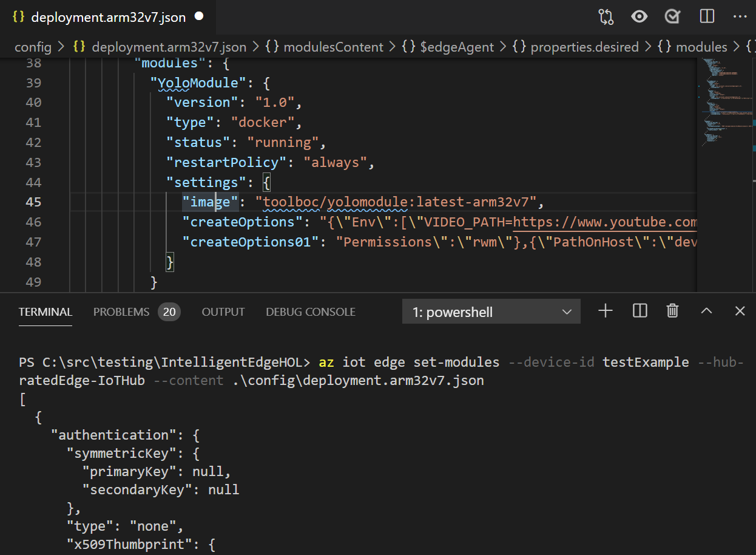Split the terminal pane
The width and height of the screenshot is (756, 555).
pyautogui.click(x=640, y=312)
